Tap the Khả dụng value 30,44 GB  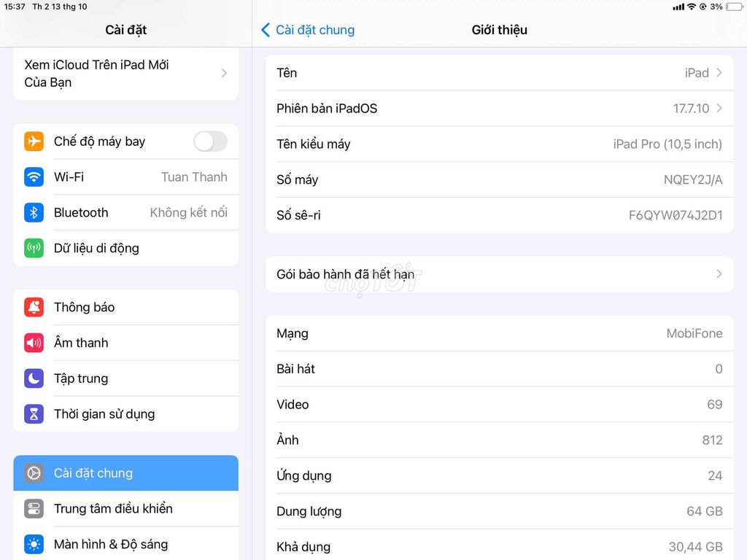click(x=695, y=547)
